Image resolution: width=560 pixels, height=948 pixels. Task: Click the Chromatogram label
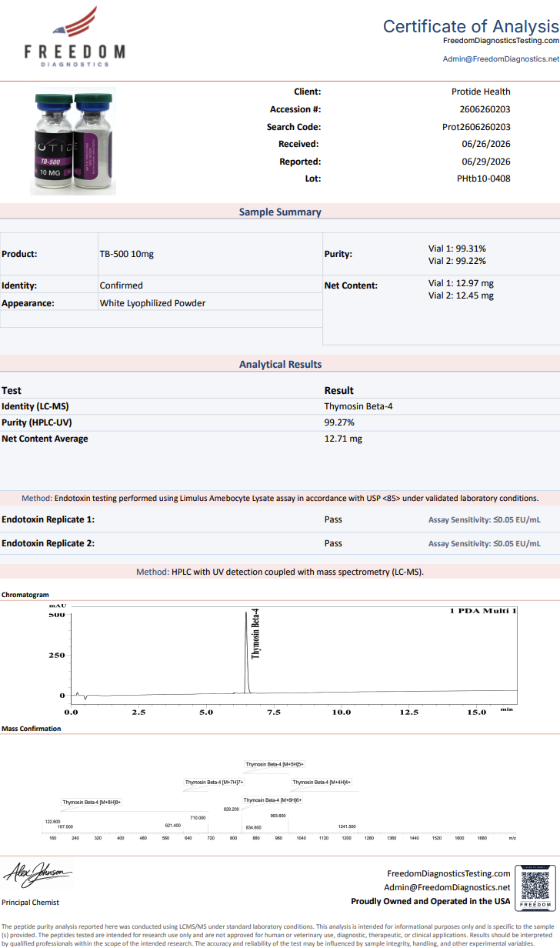point(25,595)
